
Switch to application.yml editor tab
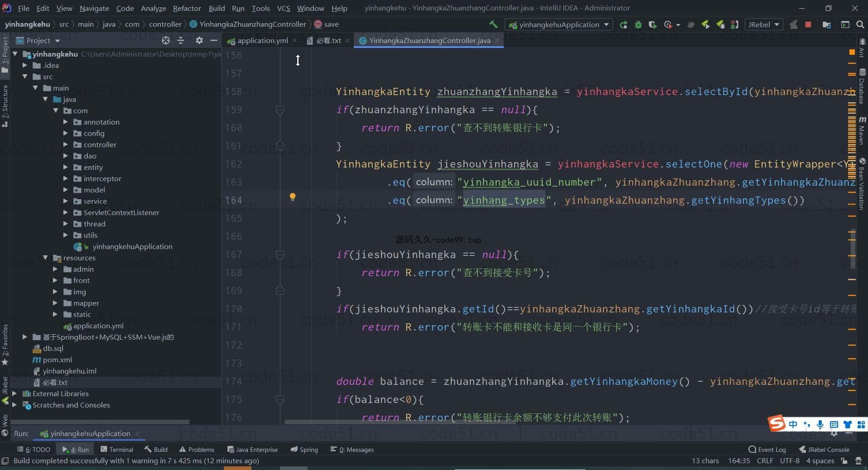(262, 41)
